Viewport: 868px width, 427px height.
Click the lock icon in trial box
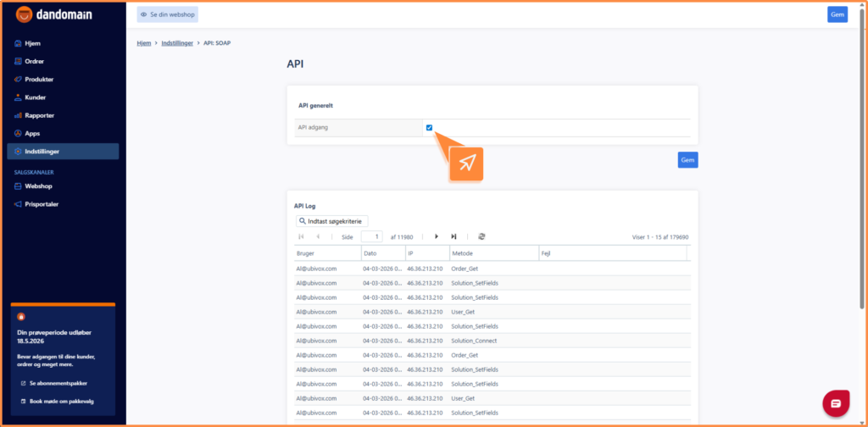coord(22,316)
